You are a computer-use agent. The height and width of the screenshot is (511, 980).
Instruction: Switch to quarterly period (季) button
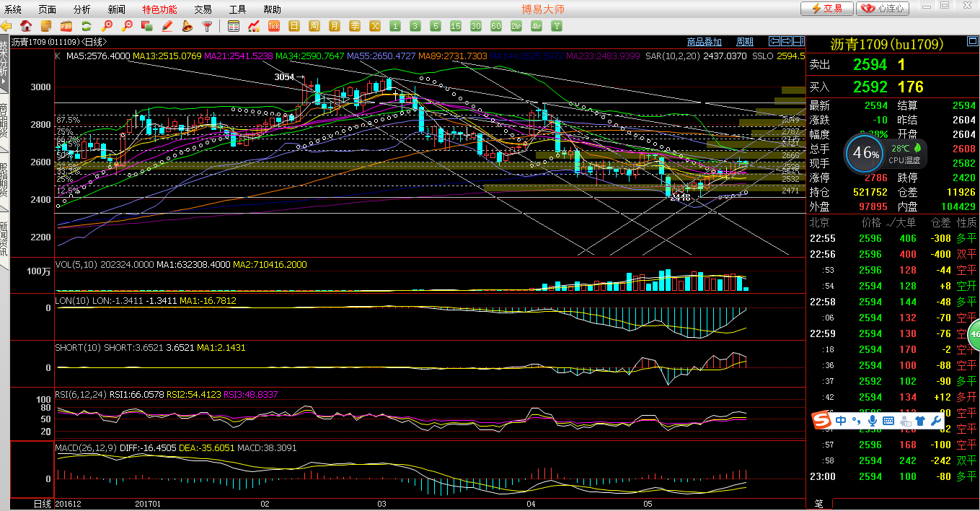tap(355, 26)
